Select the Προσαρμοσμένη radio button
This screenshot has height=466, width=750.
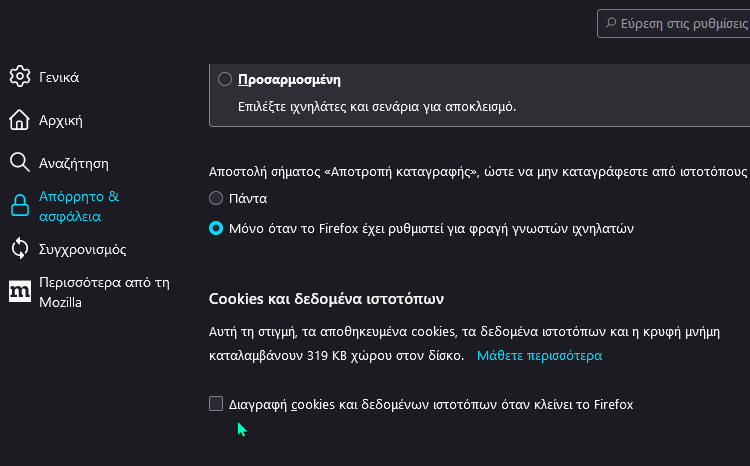225,79
